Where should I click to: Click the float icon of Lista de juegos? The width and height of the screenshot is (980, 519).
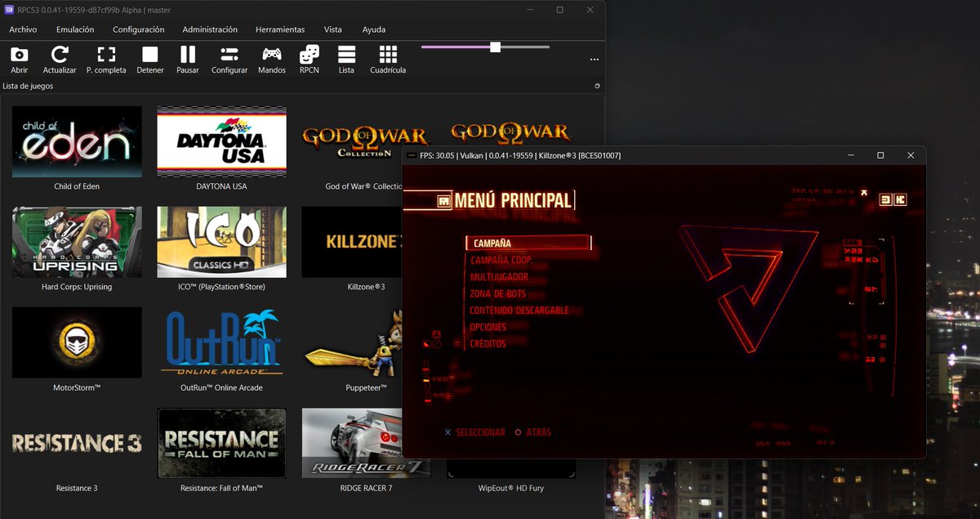(597, 86)
